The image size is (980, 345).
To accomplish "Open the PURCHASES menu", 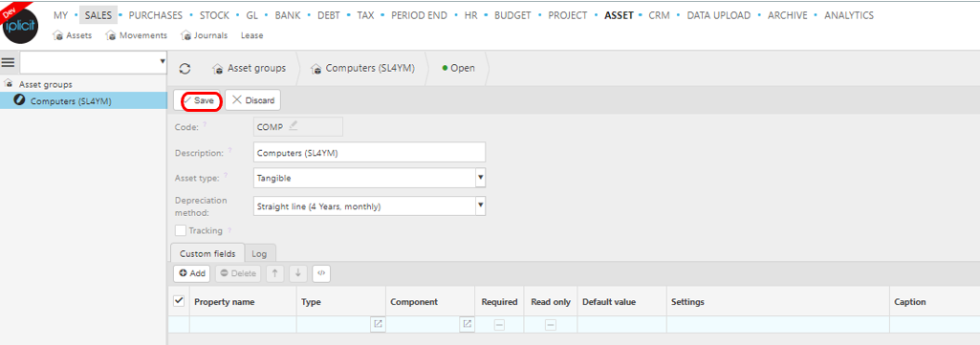I will 156,15.
